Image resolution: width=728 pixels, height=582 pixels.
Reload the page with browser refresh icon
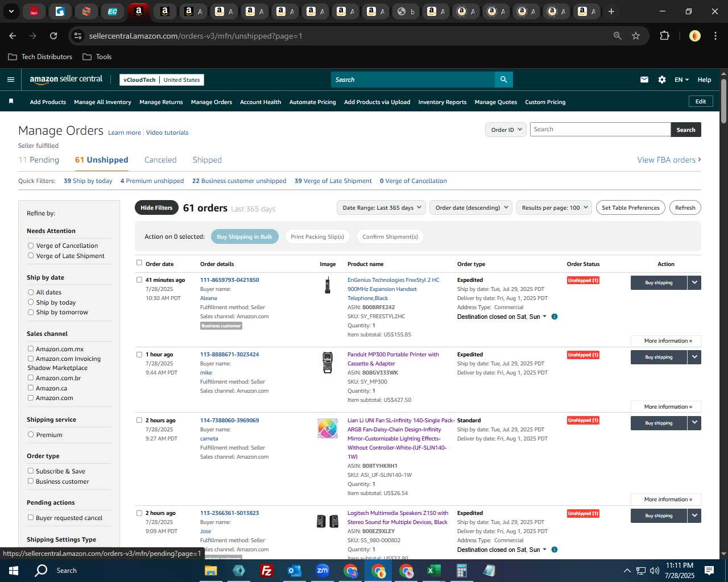tap(53, 36)
